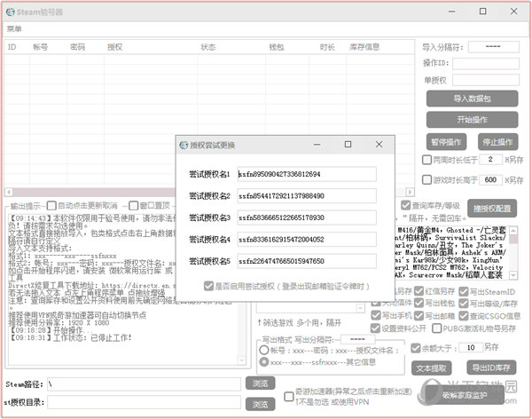Browse for st授权目录 with 浏览 button
The height and width of the screenshot is (419, 532).
[x=260, y=405]
